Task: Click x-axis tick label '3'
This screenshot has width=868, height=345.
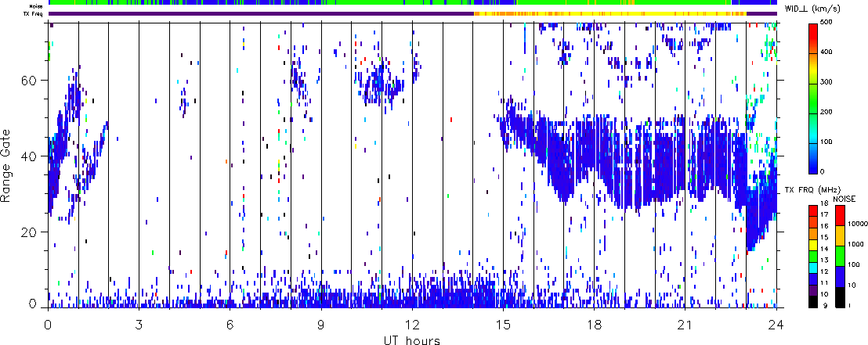Action: click(139, 324)
